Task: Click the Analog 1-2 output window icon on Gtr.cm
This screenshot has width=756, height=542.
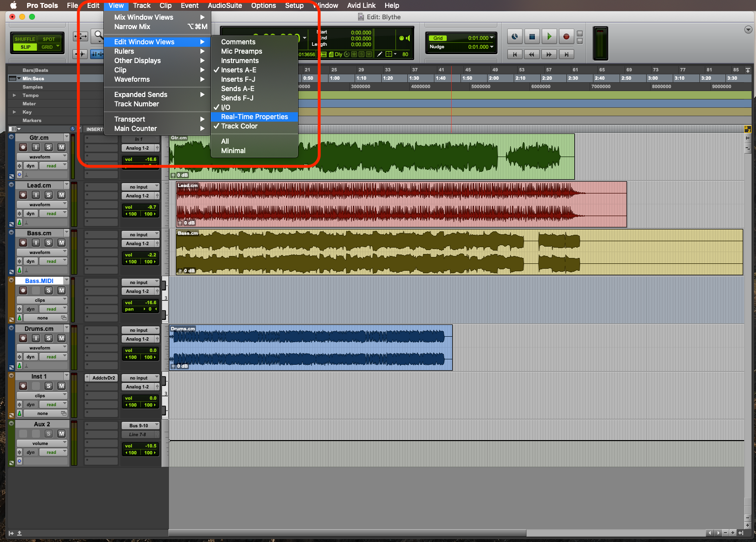Action: 157,148
